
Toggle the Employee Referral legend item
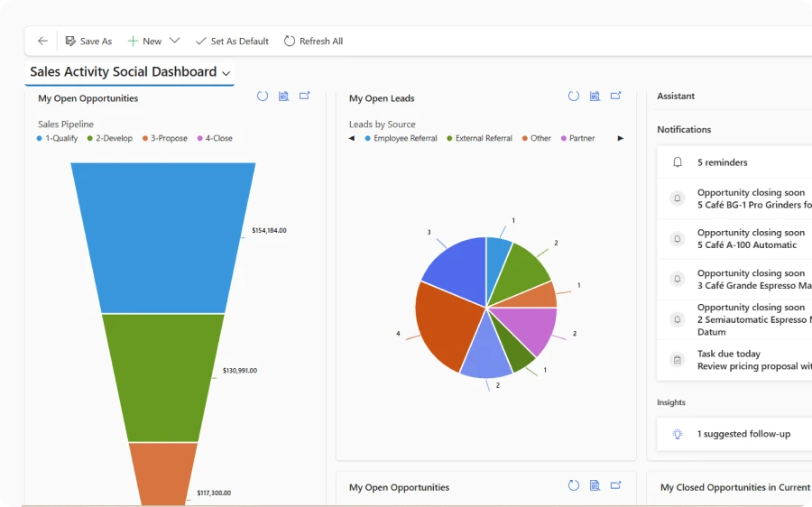[x=401, y=138]
